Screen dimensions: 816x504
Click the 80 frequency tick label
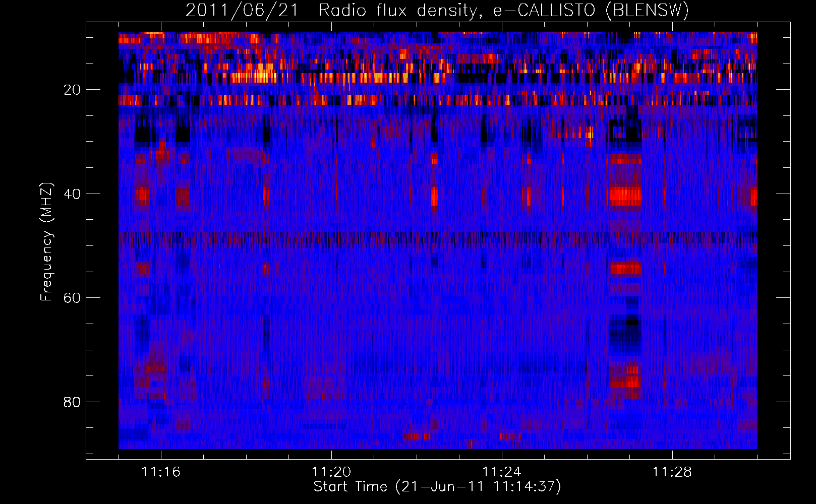72,402
